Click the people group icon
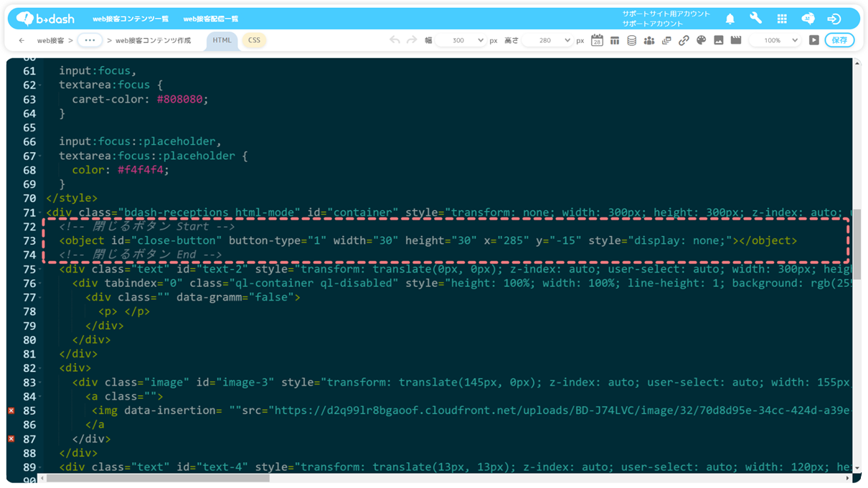868x488 pixels. [649, 40]
